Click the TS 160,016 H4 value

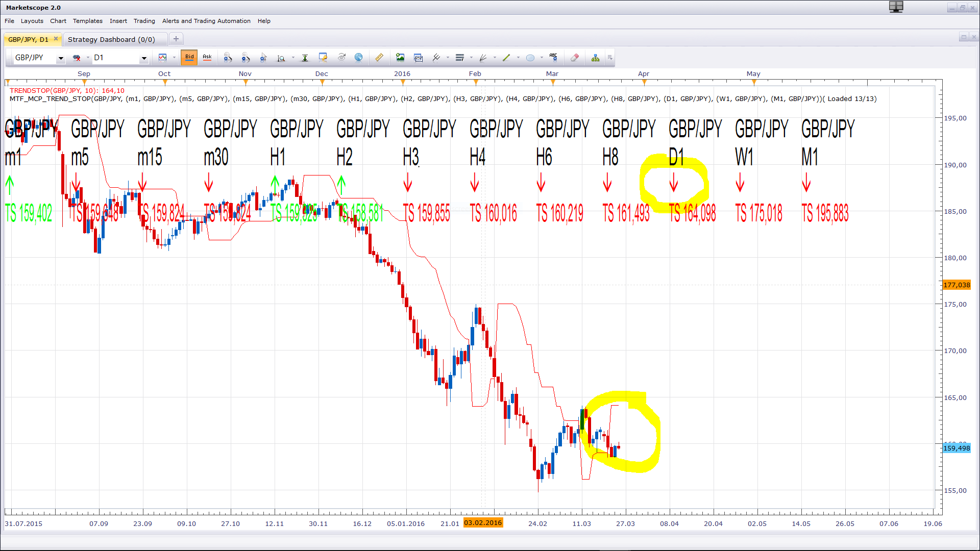point(493,213)
